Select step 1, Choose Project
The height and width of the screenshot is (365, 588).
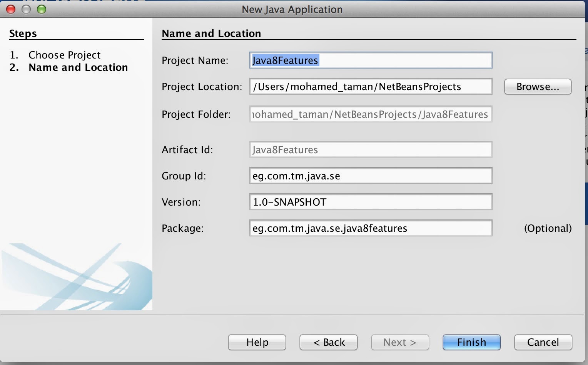click(65, 55)
